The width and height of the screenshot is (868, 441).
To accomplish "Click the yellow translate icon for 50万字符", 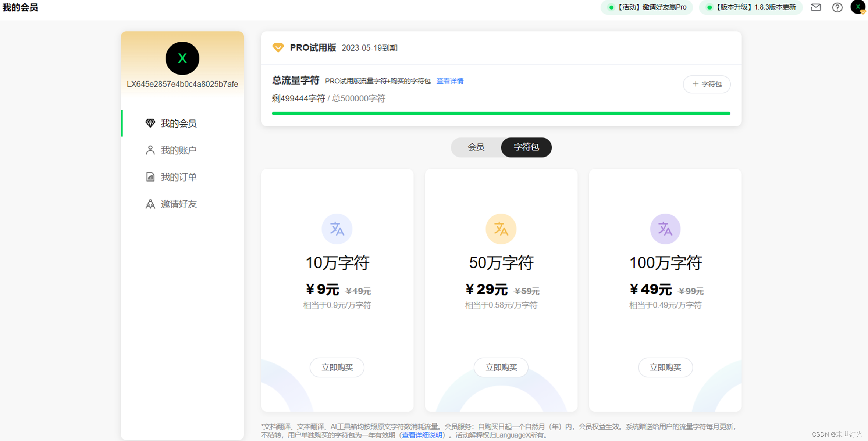I will tap(501, 229).
